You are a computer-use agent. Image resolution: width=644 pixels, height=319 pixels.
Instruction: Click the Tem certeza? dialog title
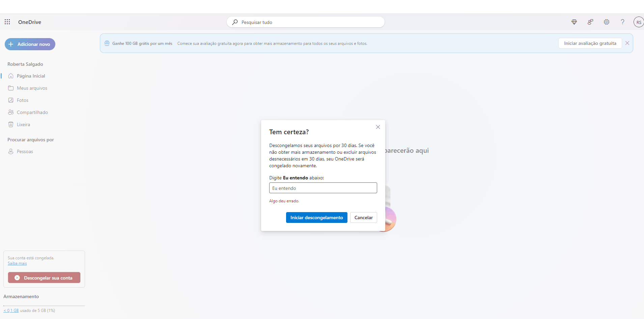[289, 132]
